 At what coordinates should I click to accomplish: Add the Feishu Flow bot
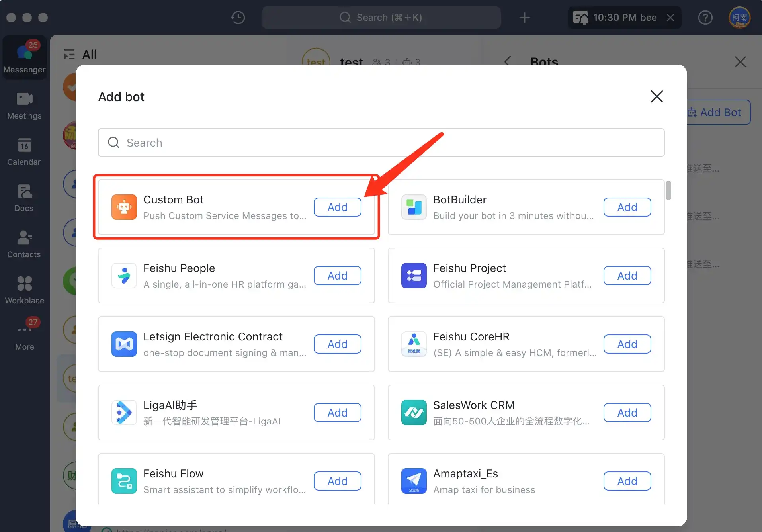point(338,481)
